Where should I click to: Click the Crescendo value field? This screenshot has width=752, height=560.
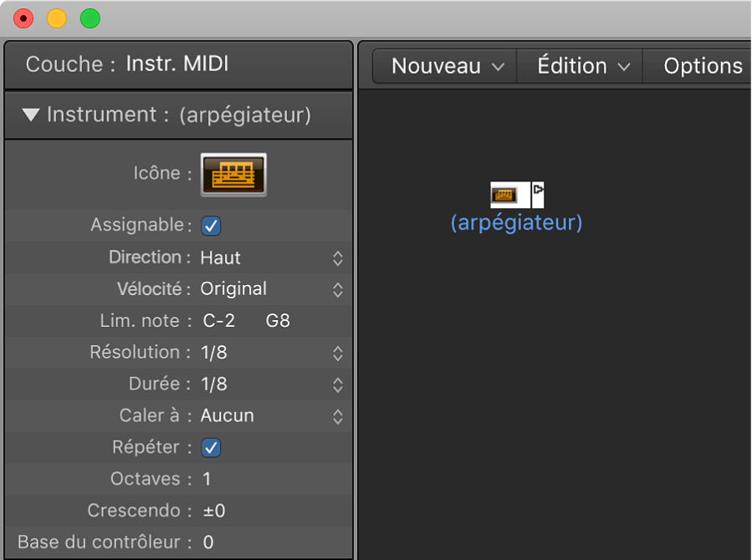click(214, 512)
